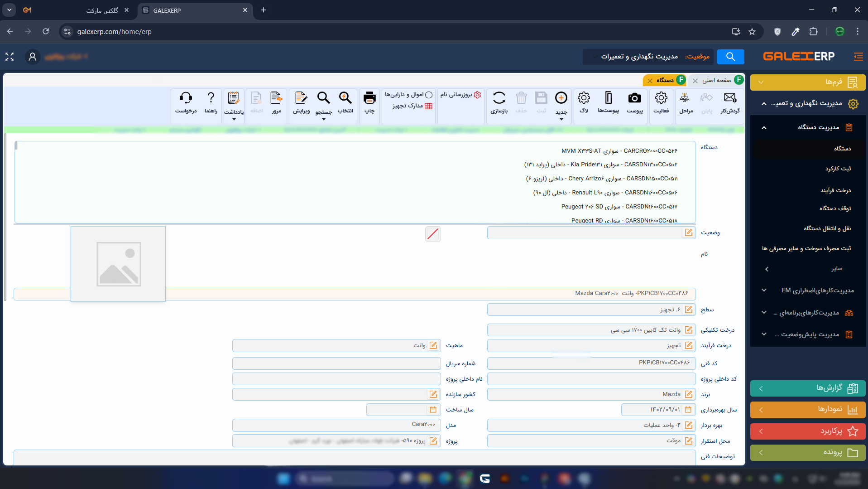Open ثبت مصرف سوخت menu item
Image resolution: width=868 pixels, height=489 pixels.
click(x=806, y=248)
